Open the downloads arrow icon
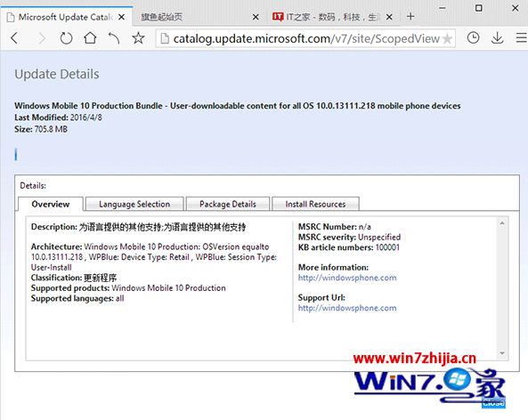Image resolution: width=528 pixels, height=420 pixels. point(497,38)
